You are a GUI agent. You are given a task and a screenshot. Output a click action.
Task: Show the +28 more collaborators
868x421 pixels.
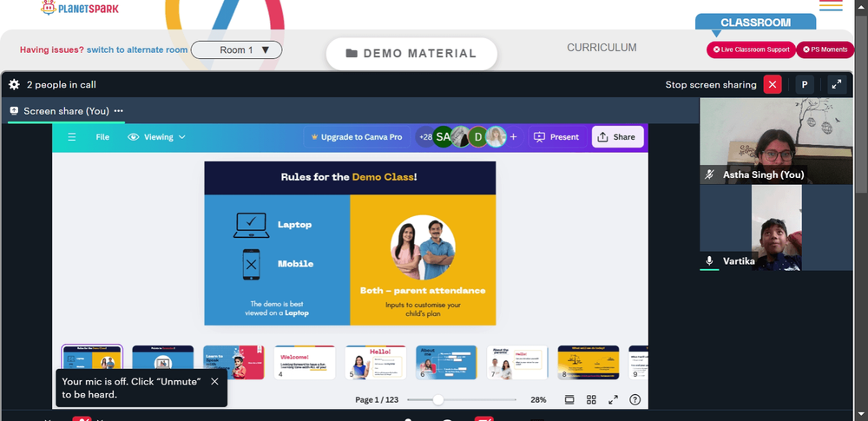(425, 137)
